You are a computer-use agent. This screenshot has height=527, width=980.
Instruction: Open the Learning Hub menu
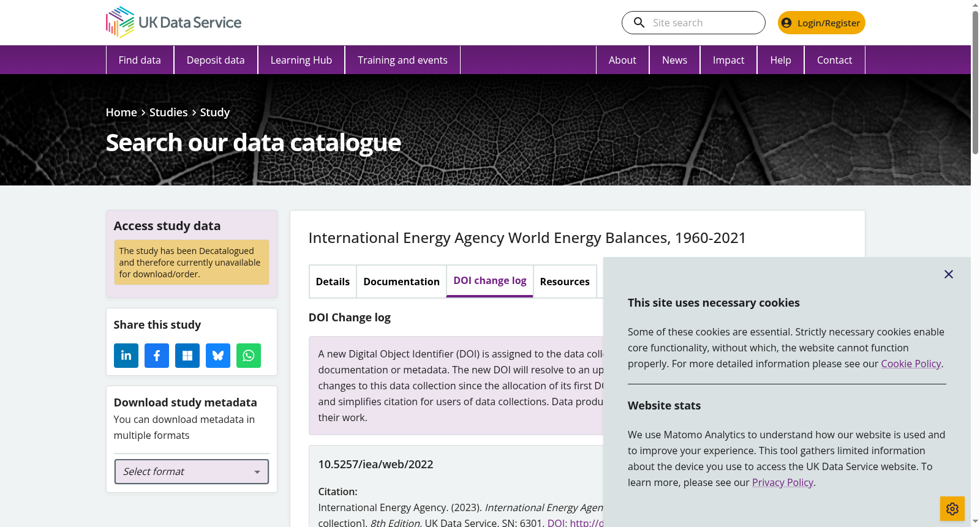(301, 60)
